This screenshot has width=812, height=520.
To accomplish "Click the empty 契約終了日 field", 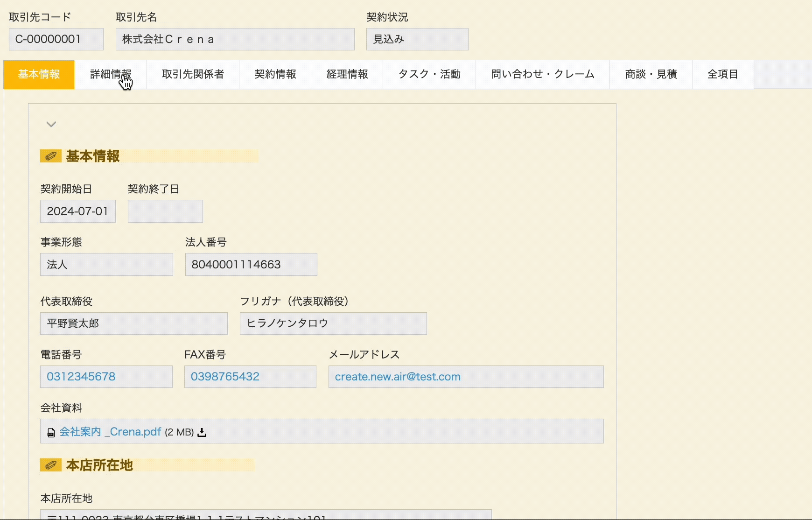I will coord(165,211).
